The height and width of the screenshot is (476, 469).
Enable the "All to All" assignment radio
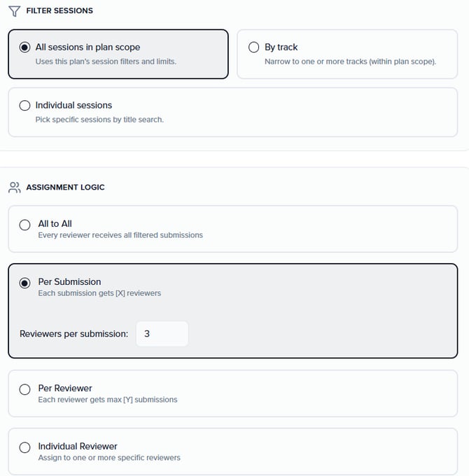point(25,225)
